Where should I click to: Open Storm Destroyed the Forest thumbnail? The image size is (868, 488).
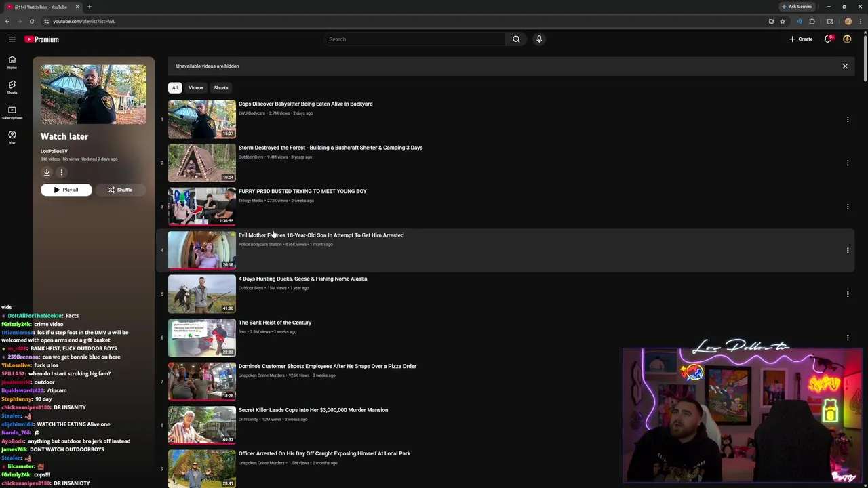[202, 163]
